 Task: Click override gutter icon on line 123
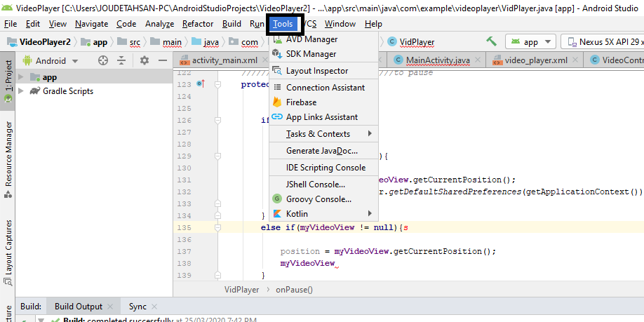coord(201,83)
